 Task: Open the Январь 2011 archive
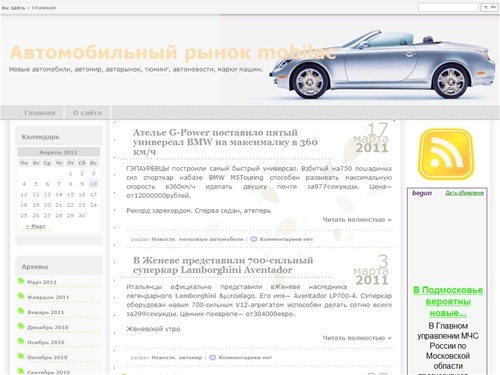46,312
